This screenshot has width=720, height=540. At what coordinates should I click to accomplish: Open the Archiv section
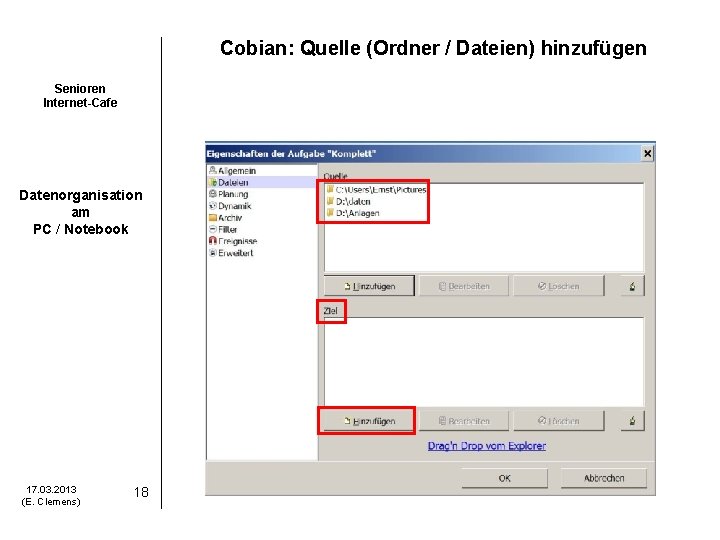pos(225,218)
